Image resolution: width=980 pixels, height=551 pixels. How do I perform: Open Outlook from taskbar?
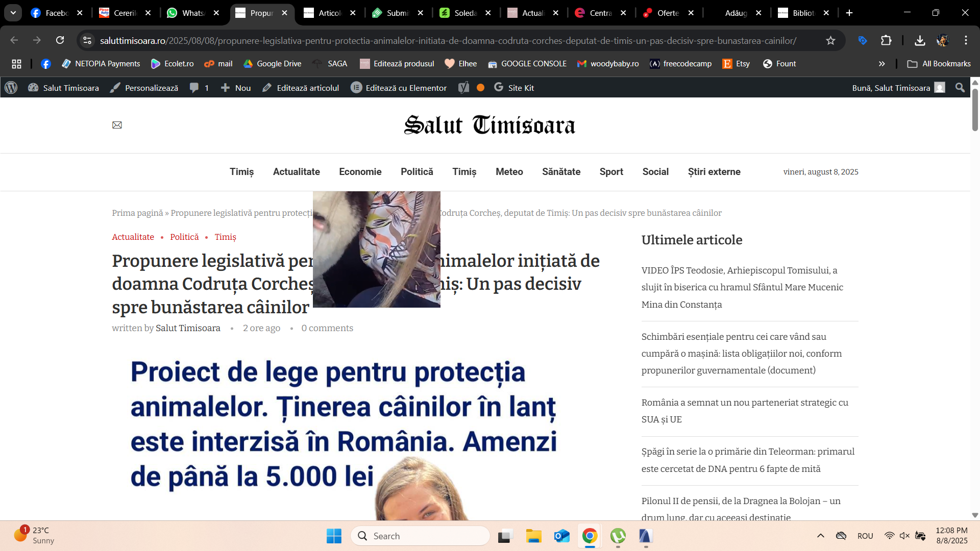[x=561, y=536]
